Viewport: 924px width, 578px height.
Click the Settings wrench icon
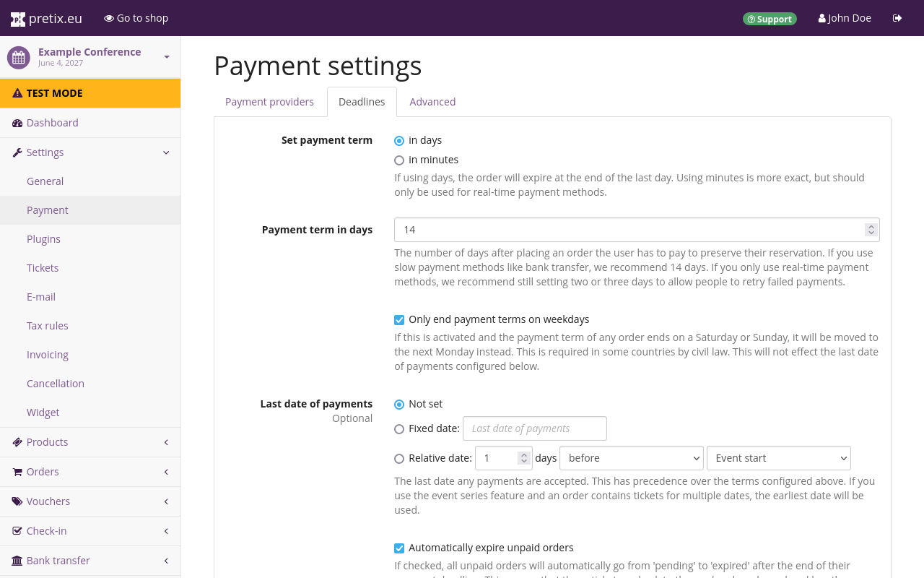pos(17,152)
